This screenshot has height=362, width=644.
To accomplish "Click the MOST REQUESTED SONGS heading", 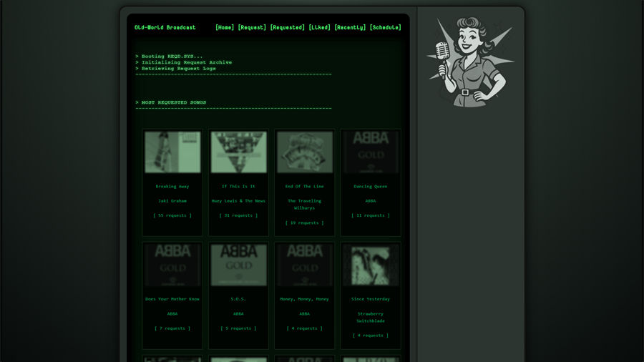I will [174, 102].
